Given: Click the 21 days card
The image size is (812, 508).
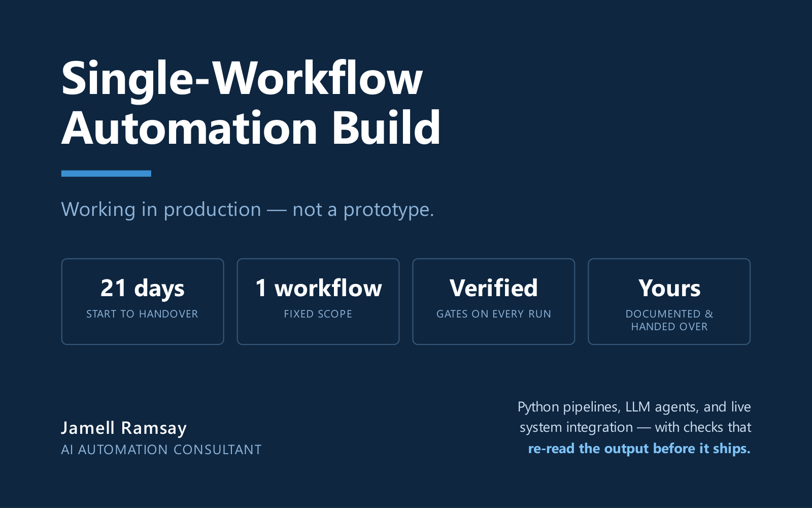Looking at the screenshot, I should tap(143, 302).
